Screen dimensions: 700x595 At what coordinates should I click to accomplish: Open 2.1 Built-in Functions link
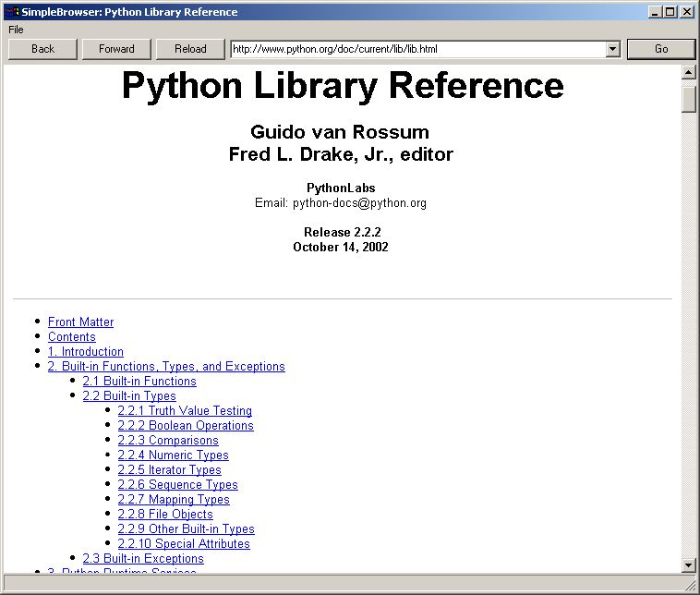pos(139,381)
